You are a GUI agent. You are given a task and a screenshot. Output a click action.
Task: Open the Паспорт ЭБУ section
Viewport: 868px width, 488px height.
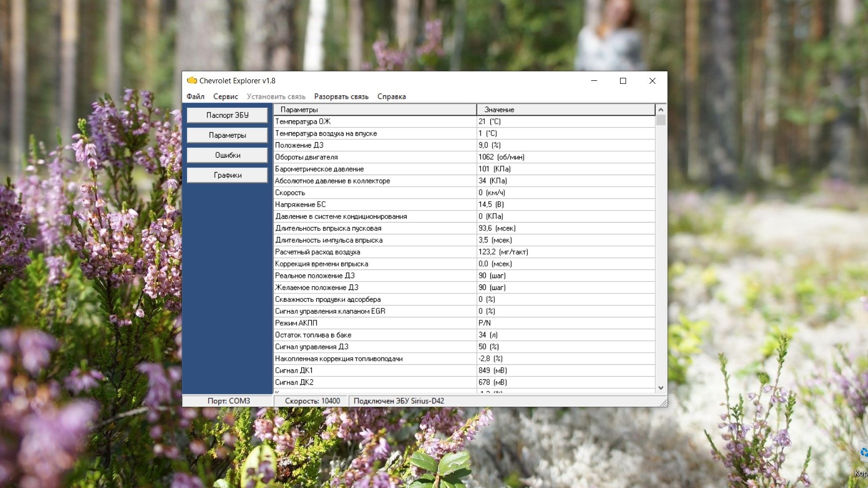[x=227, y=115]
